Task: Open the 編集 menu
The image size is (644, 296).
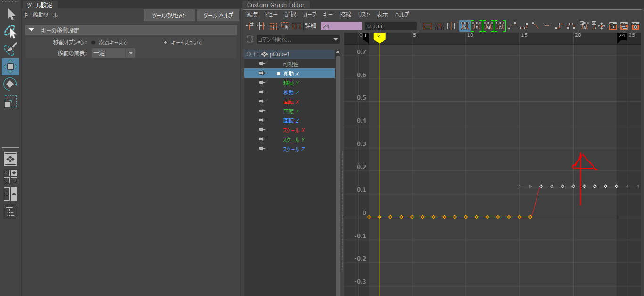Action: [253, 15]
